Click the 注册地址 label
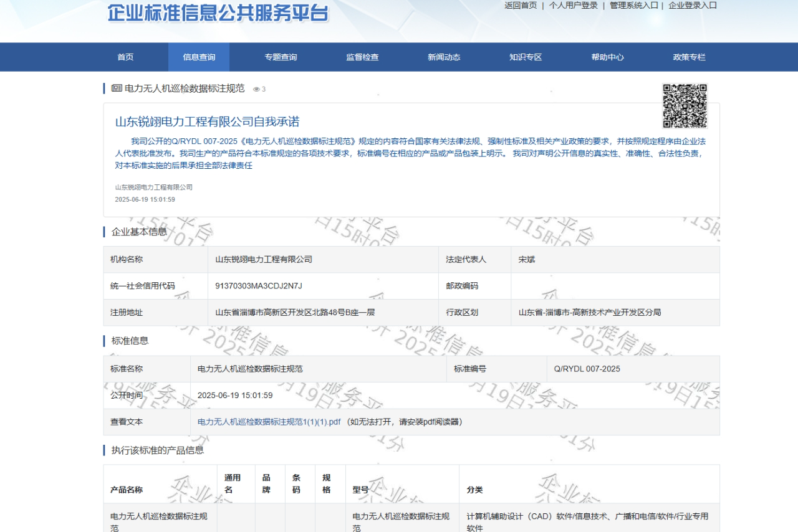 (127, 312)
